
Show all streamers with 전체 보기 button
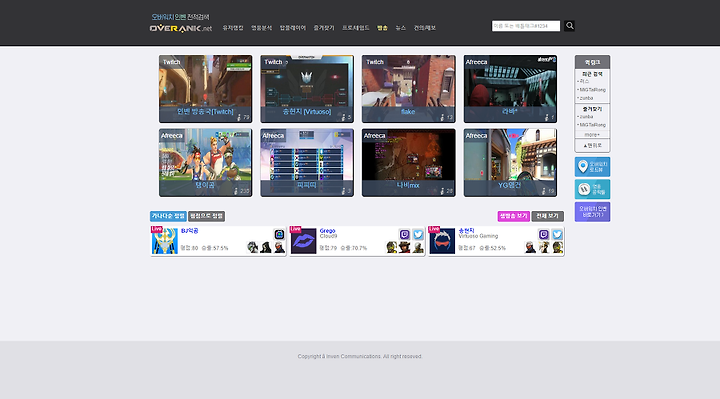[x=547, y=216]
